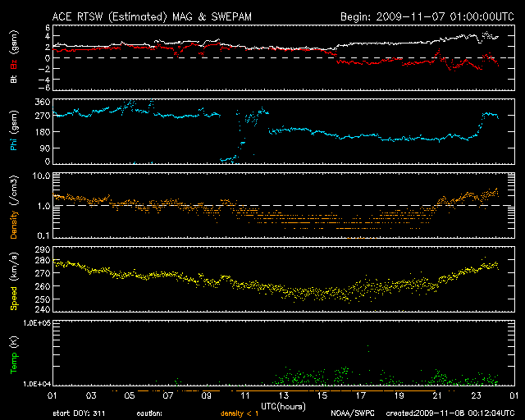Click the '23' hour tick label

(x=476, y=396)
